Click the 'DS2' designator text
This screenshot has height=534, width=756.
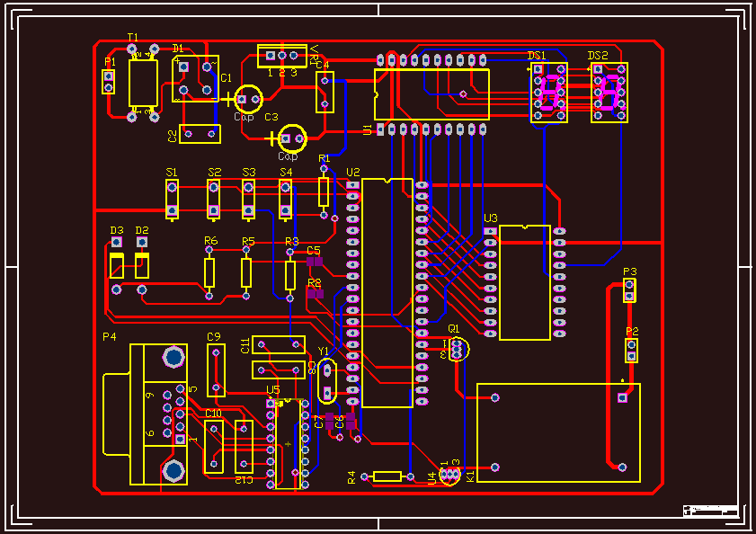[598, 56]
